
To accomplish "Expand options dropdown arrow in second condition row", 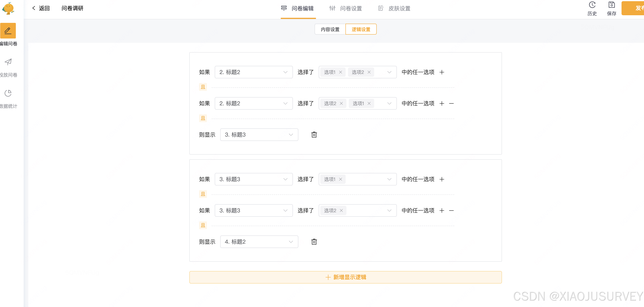I will 389,104.
